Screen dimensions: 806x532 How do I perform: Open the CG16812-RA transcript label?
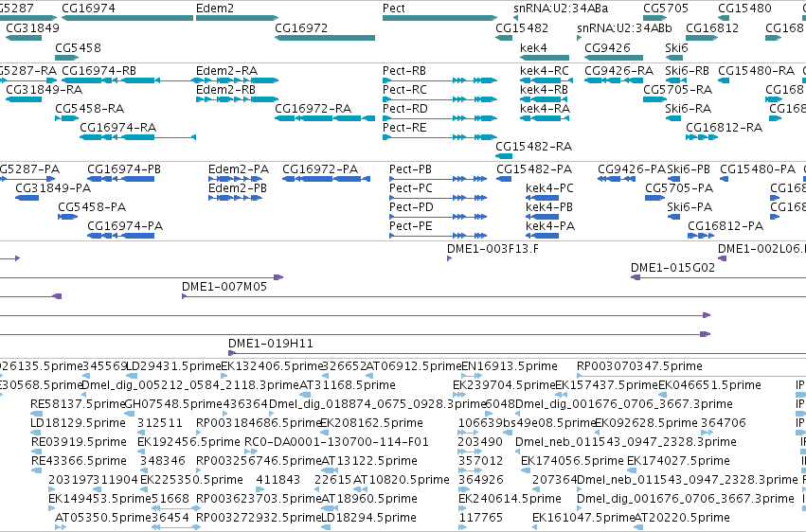725,128
